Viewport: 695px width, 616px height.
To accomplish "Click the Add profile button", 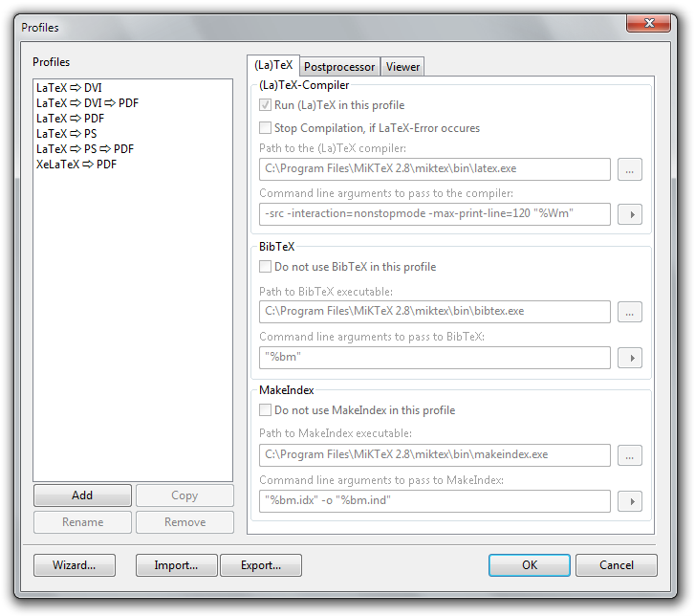I will click(82, 495).
